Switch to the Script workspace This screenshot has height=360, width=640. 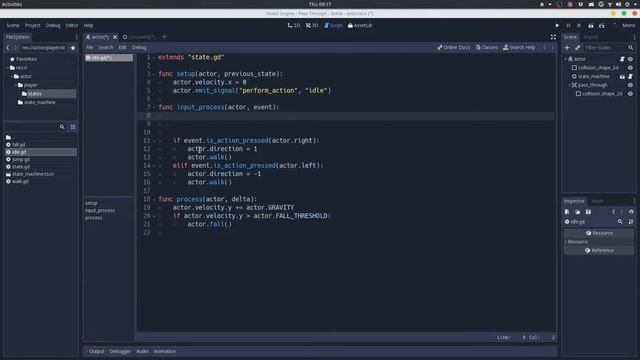[x=333, y=25]
